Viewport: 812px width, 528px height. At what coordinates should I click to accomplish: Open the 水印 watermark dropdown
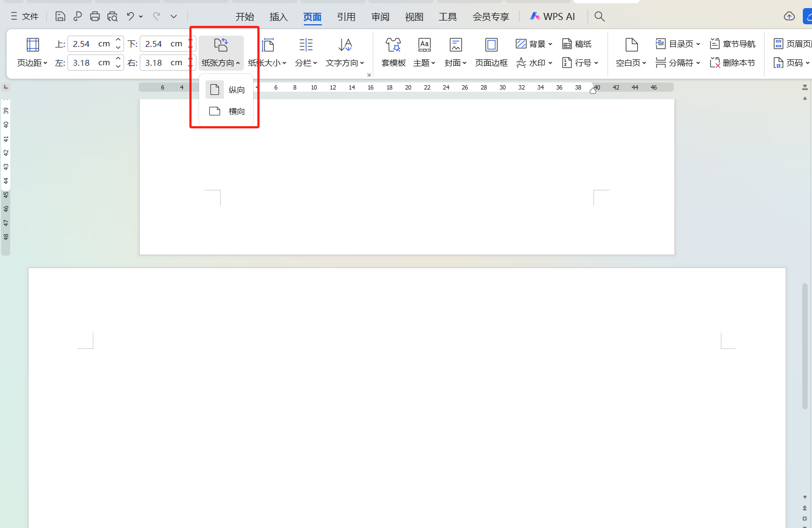534,63
